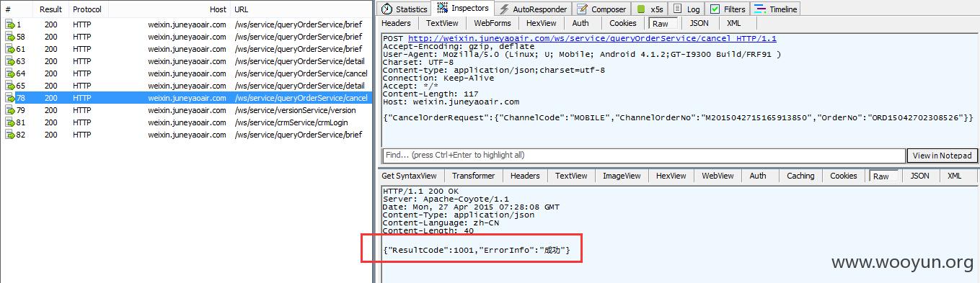
Task: Open the Statistics tab
Action: coord(404,9)
